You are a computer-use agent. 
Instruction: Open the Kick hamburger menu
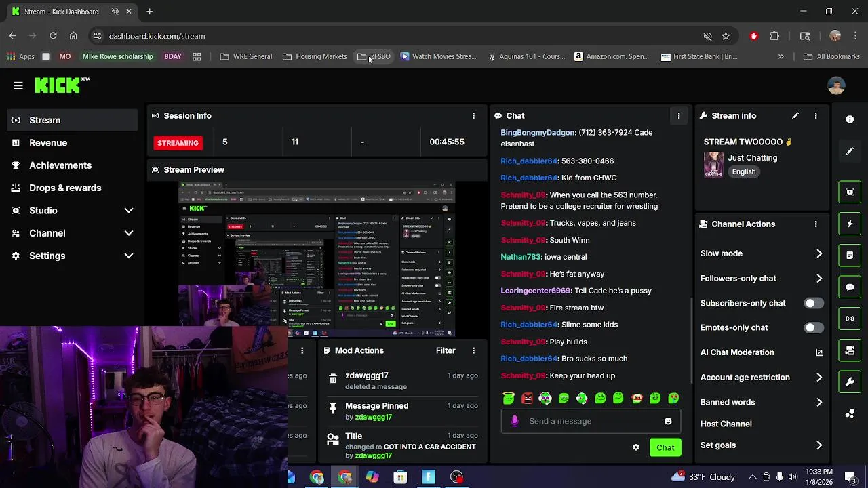(18, 85)
